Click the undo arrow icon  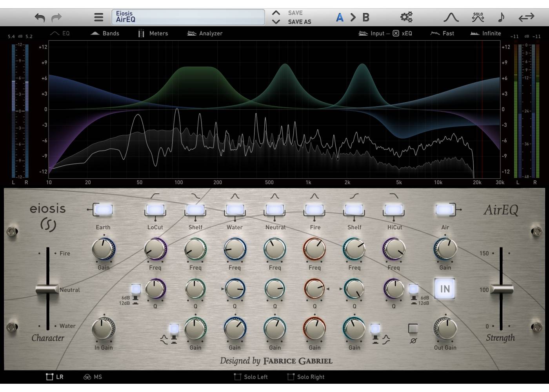tap(40, 18)
